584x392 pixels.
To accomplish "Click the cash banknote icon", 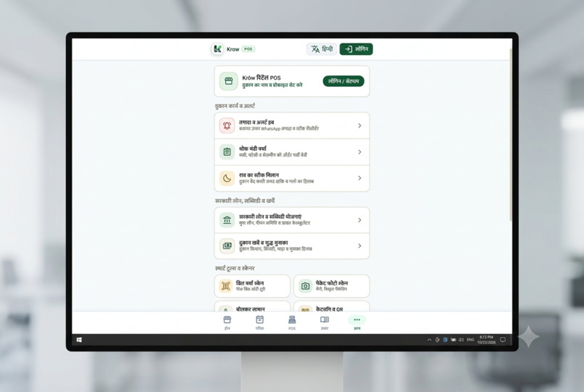I will [227, 246].
